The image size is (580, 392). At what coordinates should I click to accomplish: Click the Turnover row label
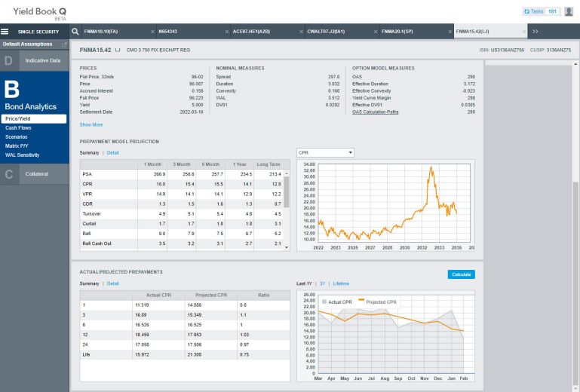coord(91,214)
